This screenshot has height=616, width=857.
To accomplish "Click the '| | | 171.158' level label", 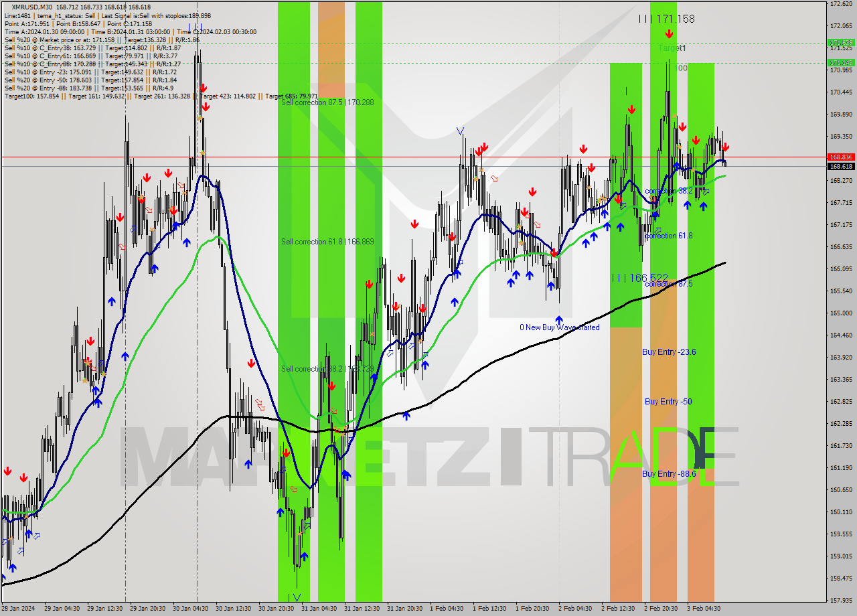I will pyautogui.click(x=666, y=19).
